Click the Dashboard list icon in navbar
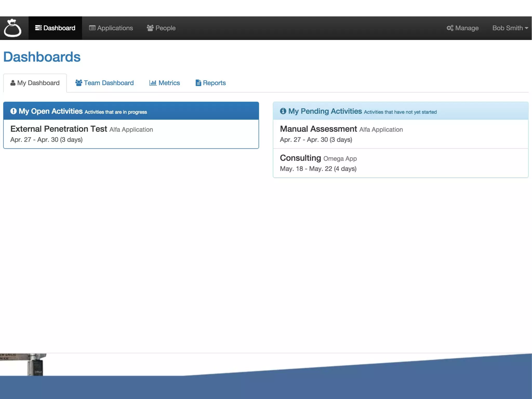Image resolution: width=532 pixels, height=399 pixels. point(38,28)
